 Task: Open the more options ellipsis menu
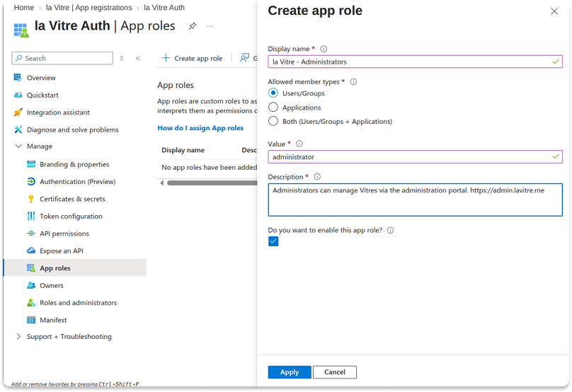(210, 26)
